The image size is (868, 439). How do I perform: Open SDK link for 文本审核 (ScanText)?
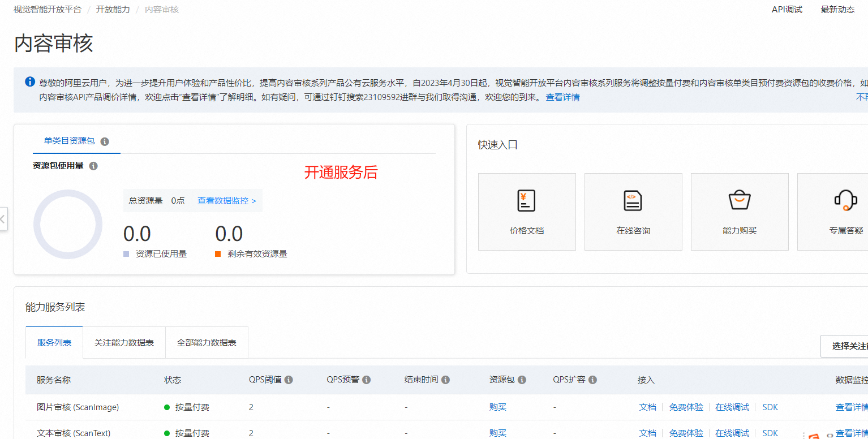click(x=770, y=433)
